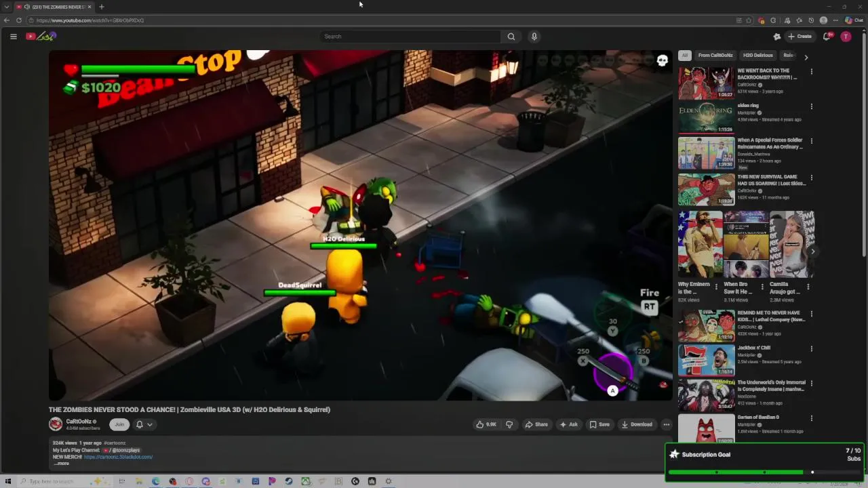This screenshot has height=488, width=868.
Task: Open options menu for Special Forces Soldier video
Action: 812,142
